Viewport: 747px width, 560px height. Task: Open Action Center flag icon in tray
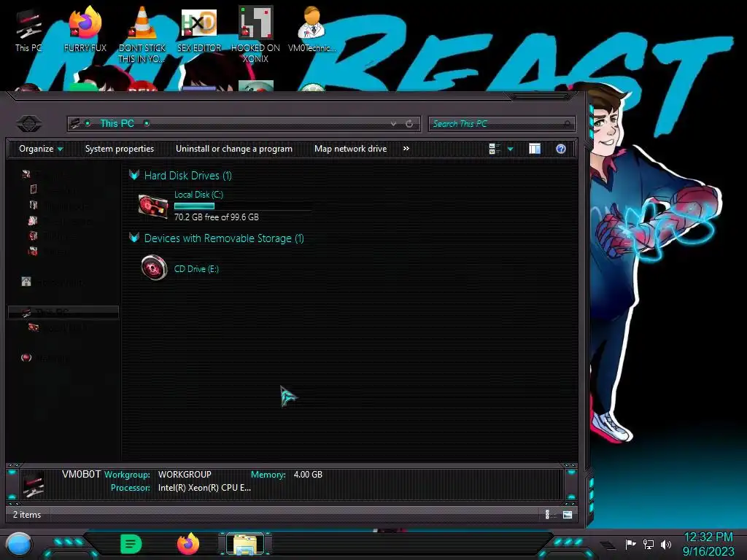click(x=631, y=544)
